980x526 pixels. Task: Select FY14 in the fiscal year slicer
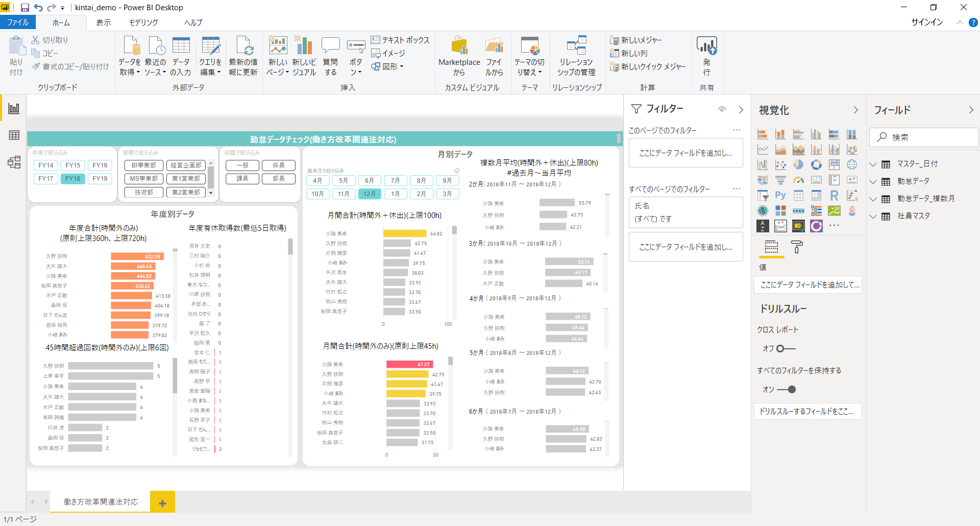46,165
